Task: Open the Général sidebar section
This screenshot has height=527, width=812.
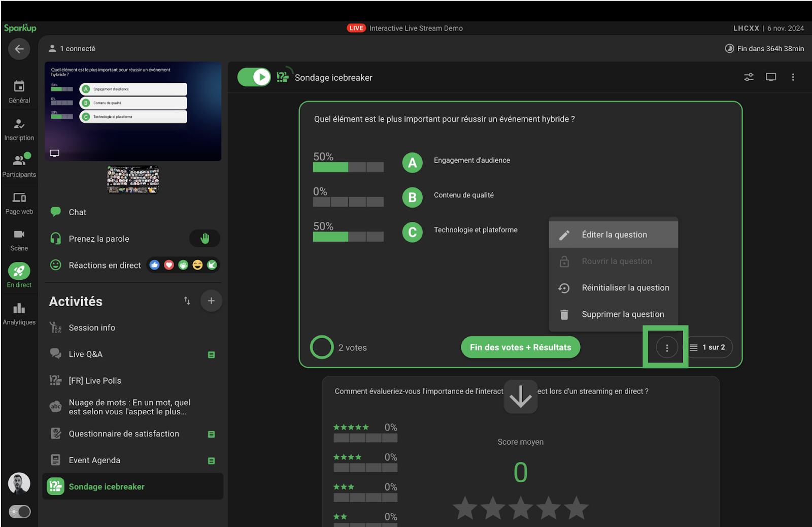Action: click(x=19, y=91)
